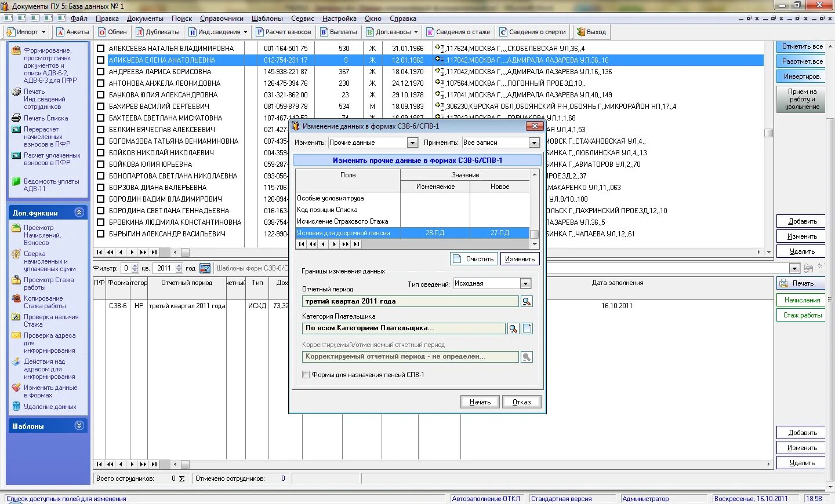Open Удаление данных sidebar item
Screen dimensions: 835x504
49,407
